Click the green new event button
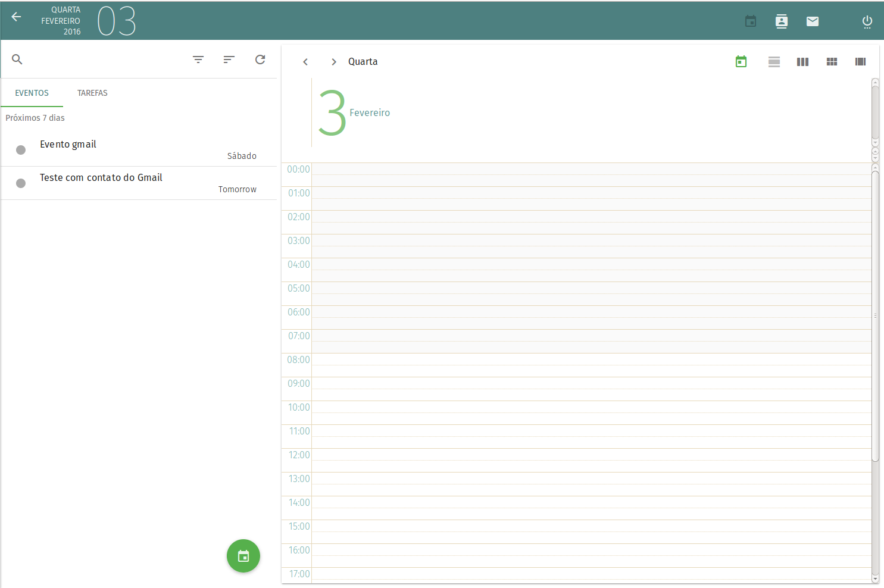 point(243,556)
